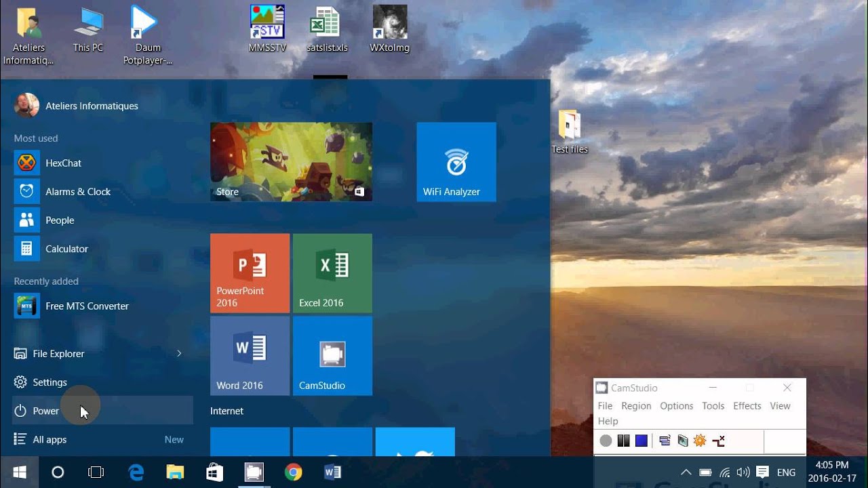Select This PC desktop icon
Viewport: 868px width, 488px height.
(88, 30)
